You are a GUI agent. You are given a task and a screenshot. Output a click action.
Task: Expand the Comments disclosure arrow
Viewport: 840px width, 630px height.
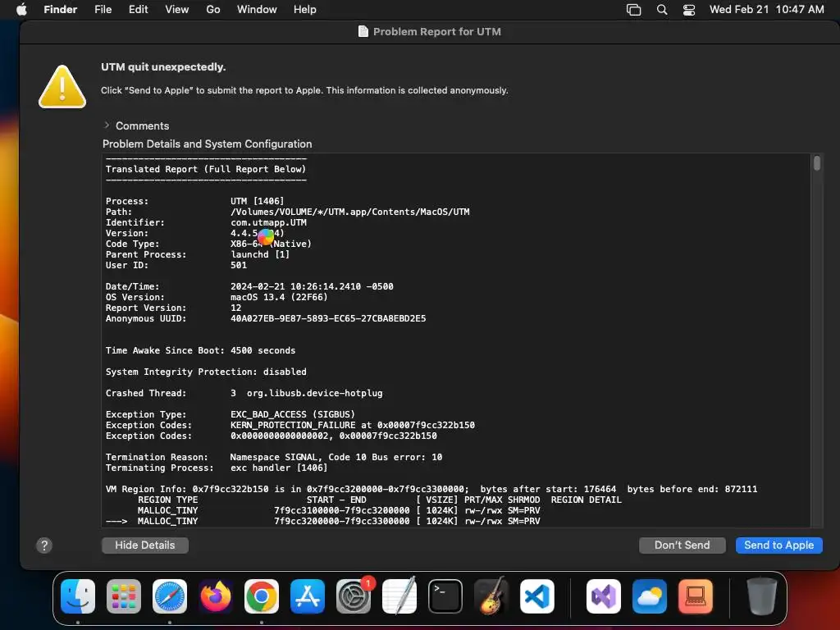(x=107, y=126)
